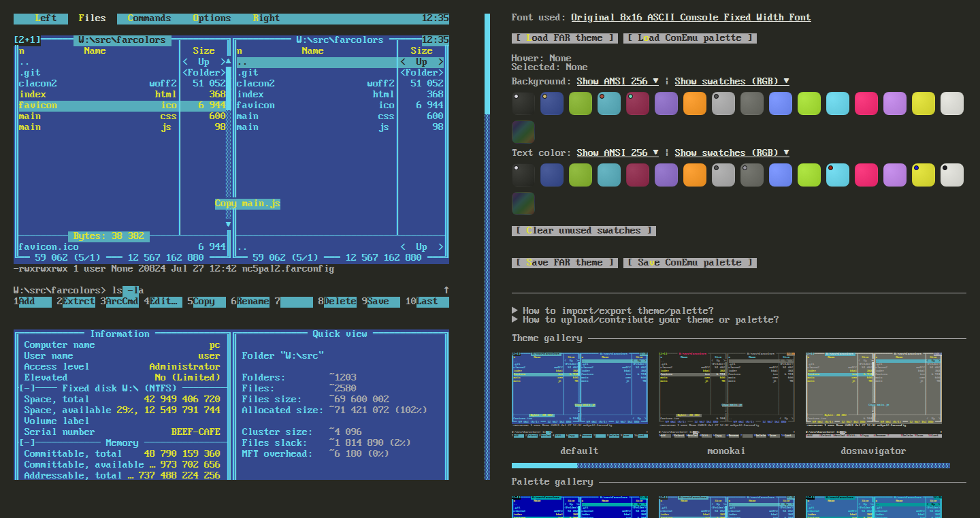Click the 4Edit.. function key label

point(163,302)
